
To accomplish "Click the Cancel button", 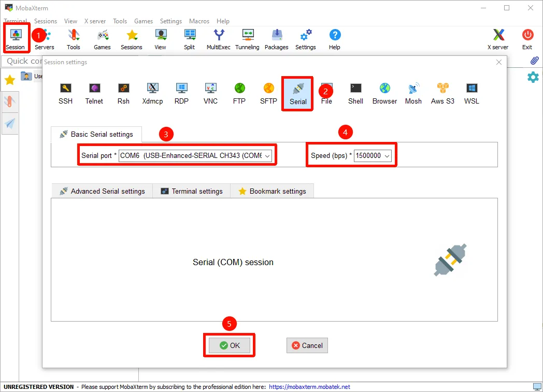I will (x=307, y=345).
